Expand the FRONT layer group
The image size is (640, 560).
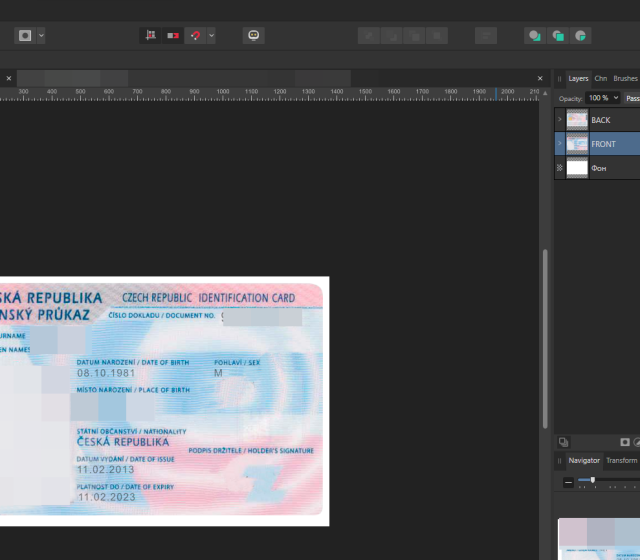[559, 144]
